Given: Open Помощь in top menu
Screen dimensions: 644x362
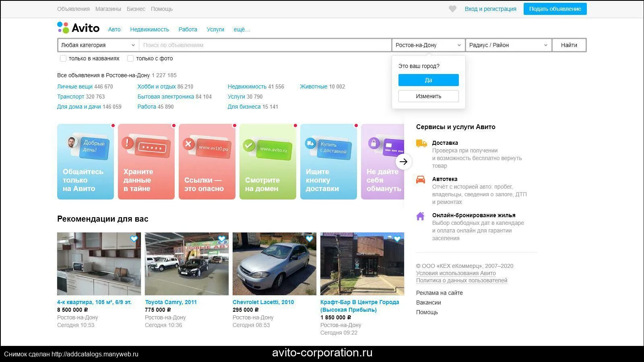Looking at the screenshot, I should click(x=162, y=9).
